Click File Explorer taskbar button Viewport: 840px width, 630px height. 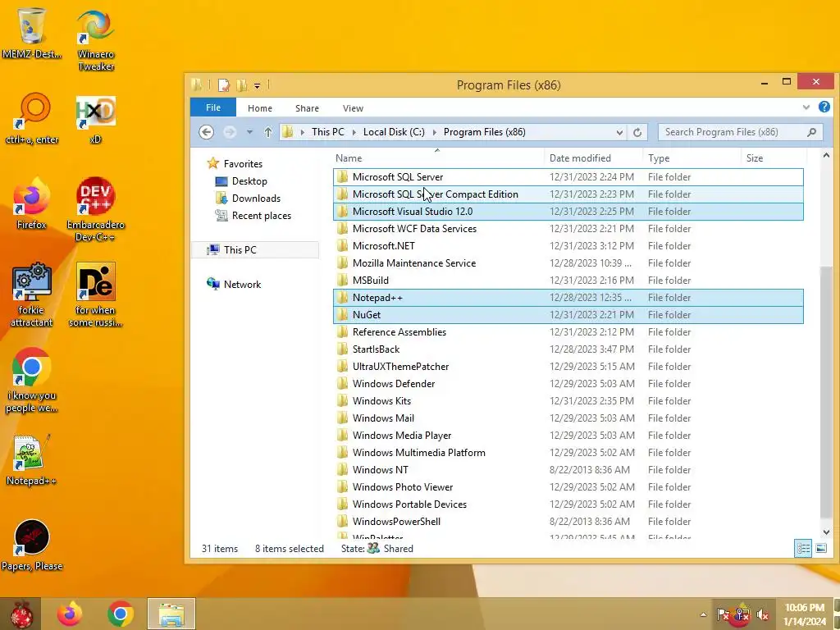click(x=171, y=614)
